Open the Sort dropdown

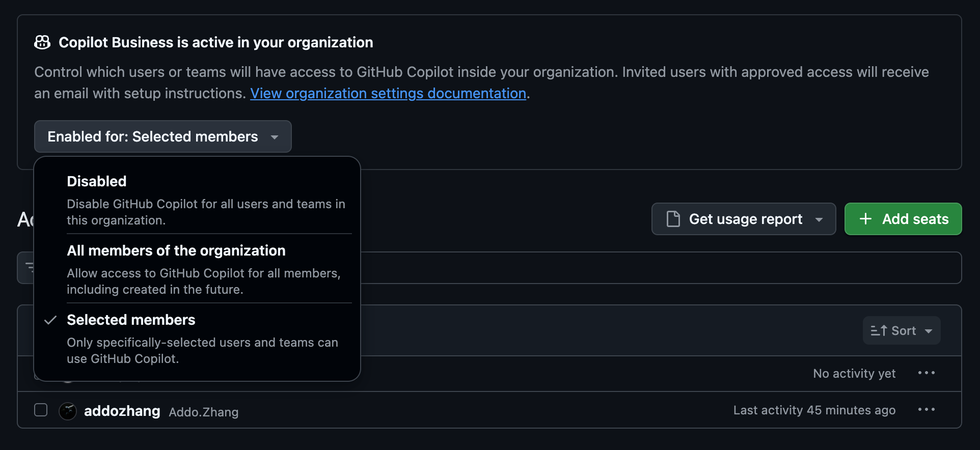point(901,331)
